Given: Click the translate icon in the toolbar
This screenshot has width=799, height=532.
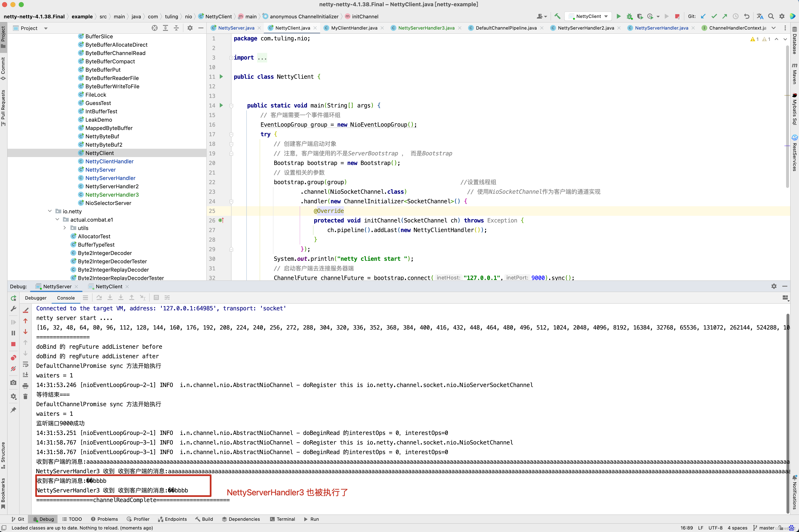Looking at the screenshot, I should point(760,16).
